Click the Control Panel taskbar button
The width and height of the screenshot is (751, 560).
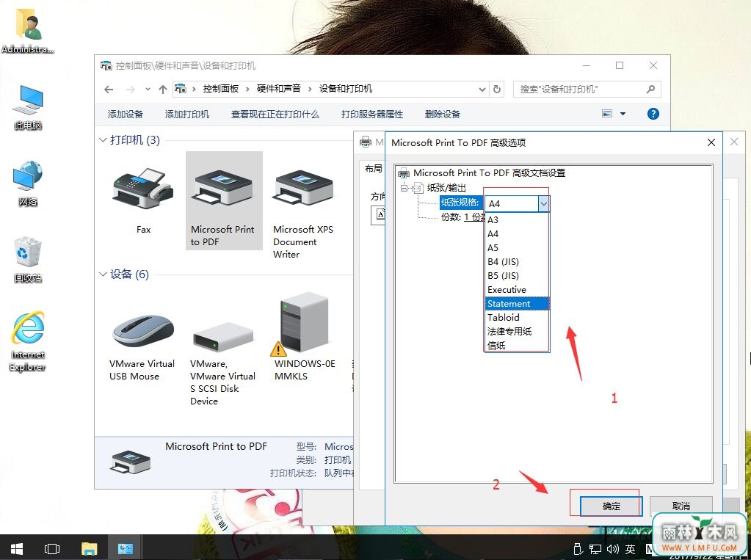(126, 548)
